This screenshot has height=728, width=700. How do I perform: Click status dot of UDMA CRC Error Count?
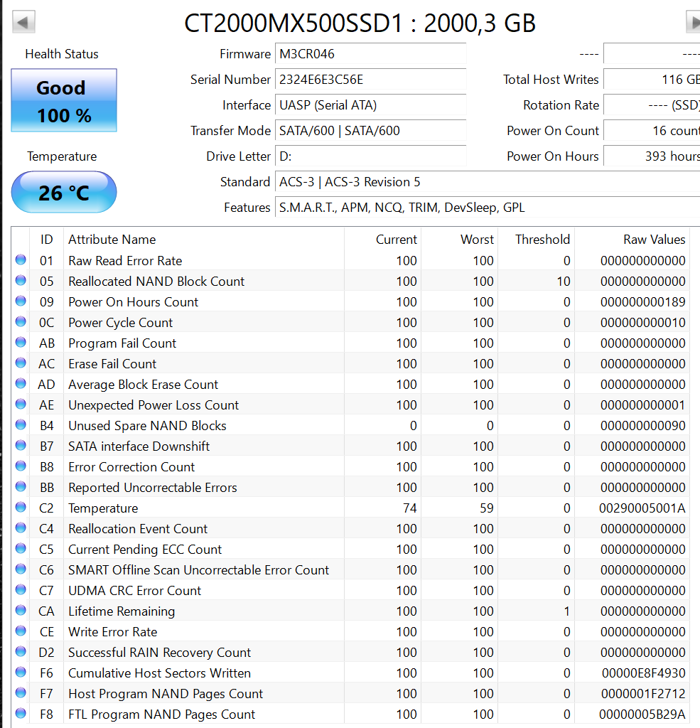tap(21, 589)
